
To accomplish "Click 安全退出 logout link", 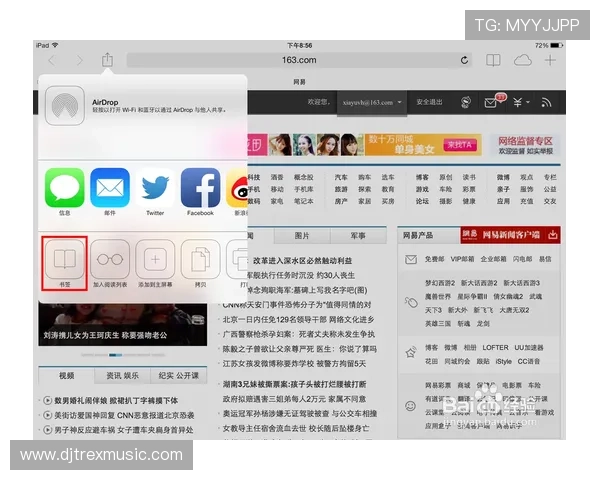I will coord(429,102).
